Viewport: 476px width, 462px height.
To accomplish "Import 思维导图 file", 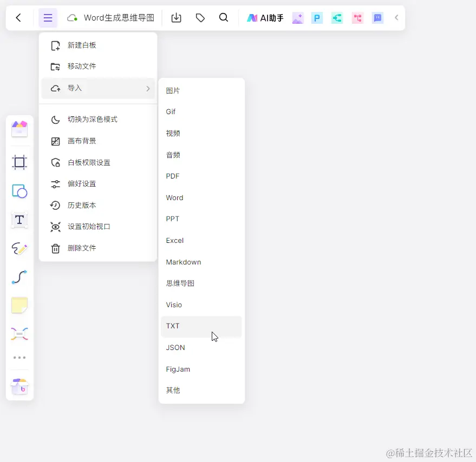I will [201, 283].
